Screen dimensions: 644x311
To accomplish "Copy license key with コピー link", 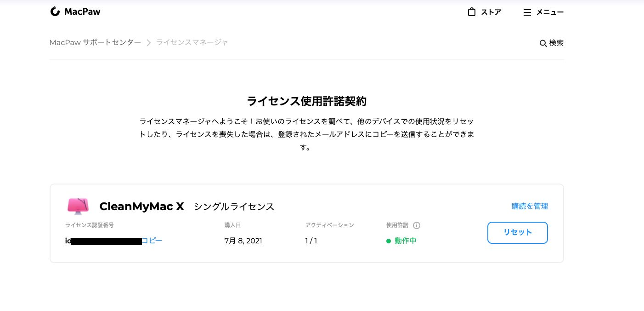I will coord(152,241).
